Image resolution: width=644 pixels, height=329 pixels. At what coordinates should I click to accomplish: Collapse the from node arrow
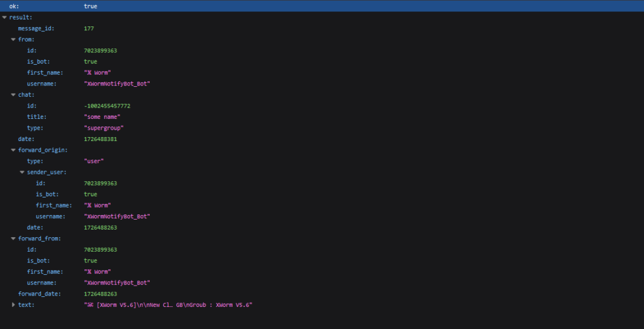(x=13, y=40)
